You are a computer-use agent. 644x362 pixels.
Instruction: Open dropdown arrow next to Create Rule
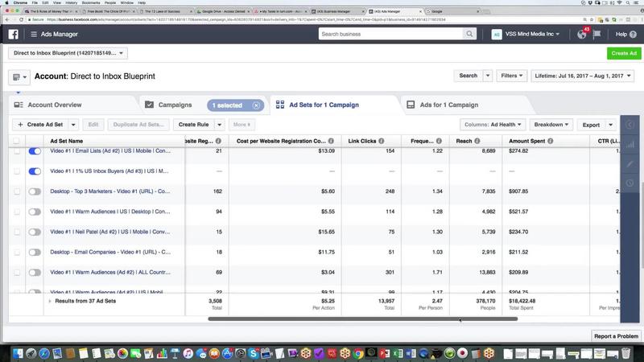pyautogui.click(x=219, y=125)
